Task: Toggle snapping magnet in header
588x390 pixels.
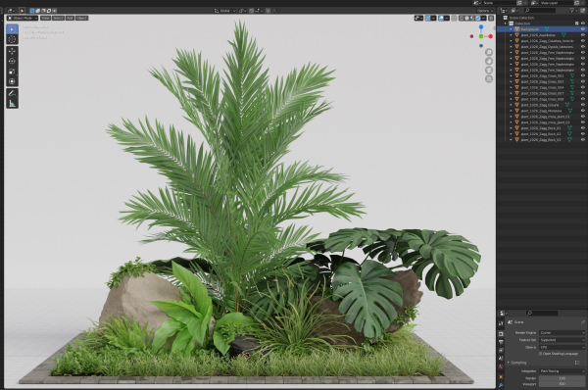Action: click(252, 11)
